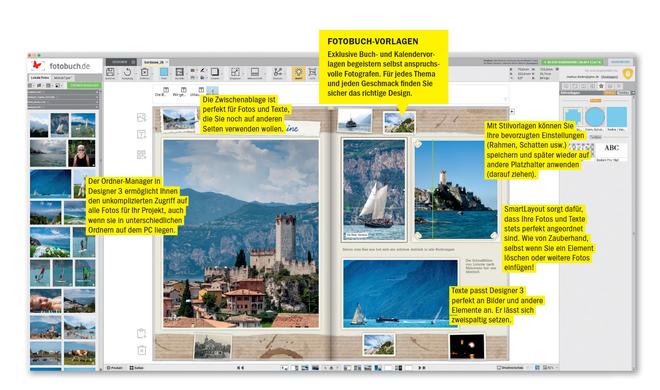The image size is (660, 390).
Task: Expand the first dark folder bar in photo panel
Action: click(64, 92)
